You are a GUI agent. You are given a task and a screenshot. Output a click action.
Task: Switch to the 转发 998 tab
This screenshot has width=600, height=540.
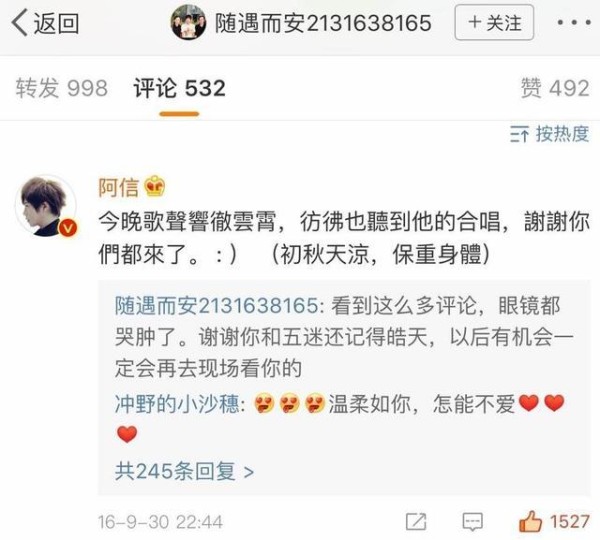click(62, 88)
